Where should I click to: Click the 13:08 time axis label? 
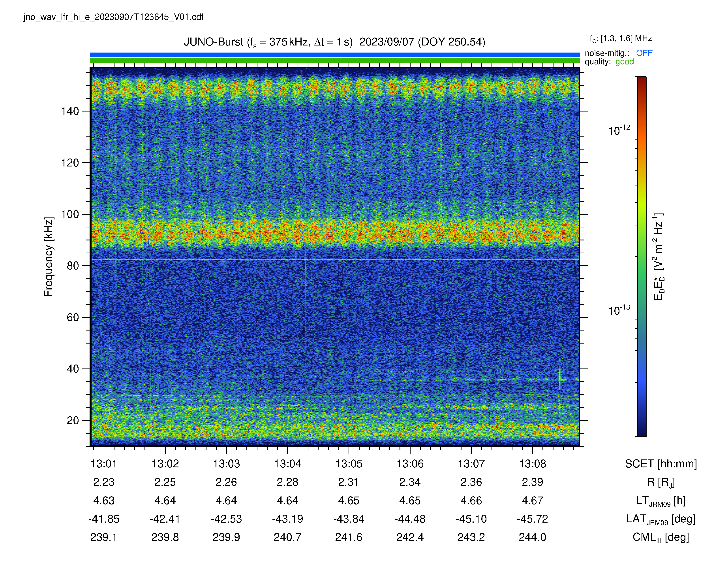(x=532, y=464)
